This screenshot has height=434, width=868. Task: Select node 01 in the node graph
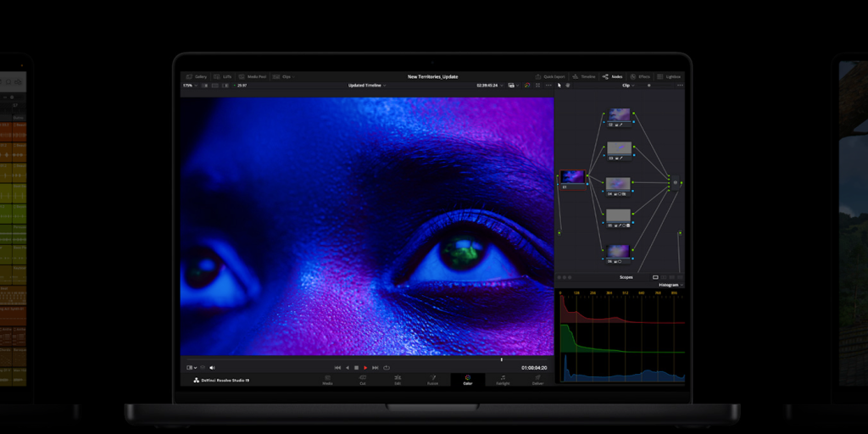[573, 178]
